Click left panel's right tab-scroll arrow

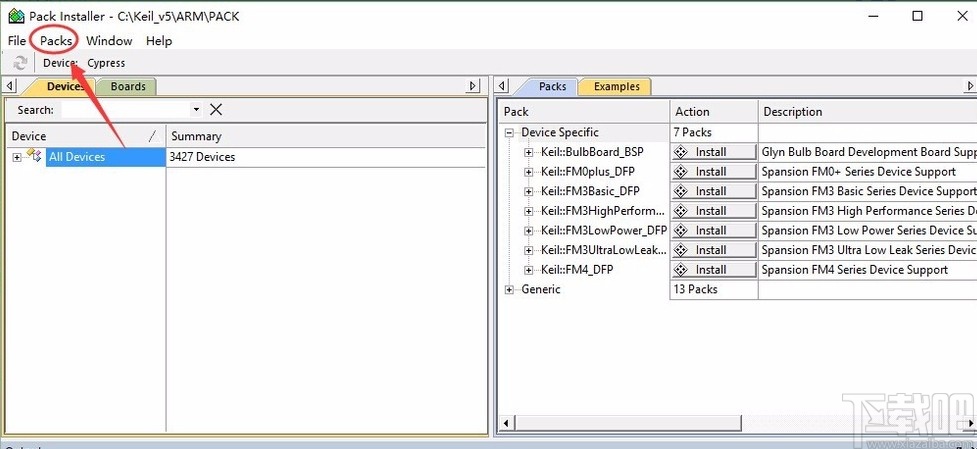[x=474, y=86]
